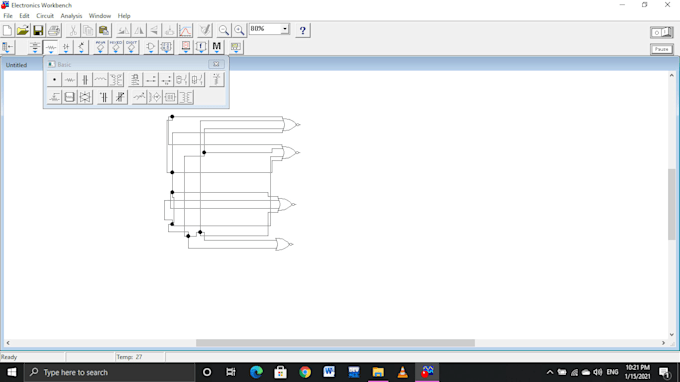Open Google Chrome from the taskbar
680x382 pixels.
[305, 372]
